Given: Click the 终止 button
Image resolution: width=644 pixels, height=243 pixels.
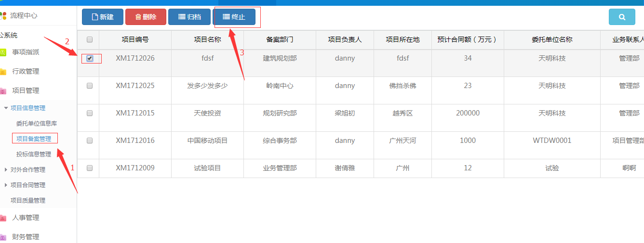Looking at the screenshot, I should click(x=234, y=17).
